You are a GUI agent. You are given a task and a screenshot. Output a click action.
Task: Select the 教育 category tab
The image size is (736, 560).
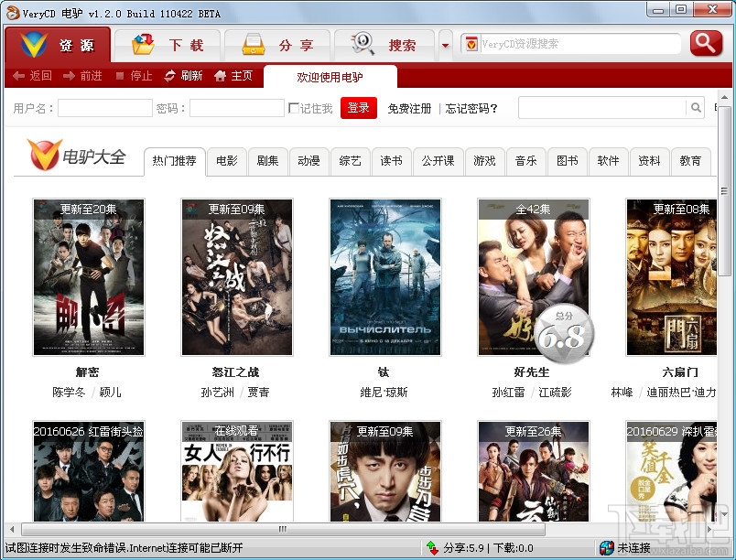690,161
